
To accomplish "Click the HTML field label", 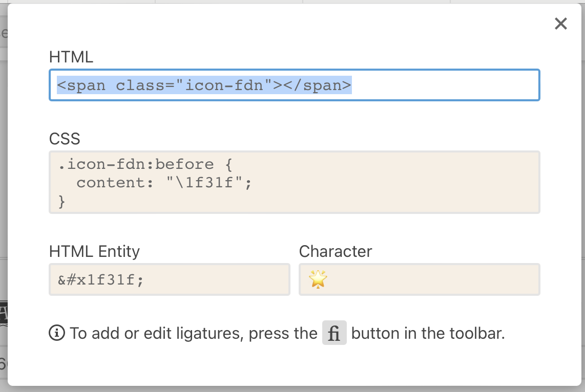I will point(71,57).
